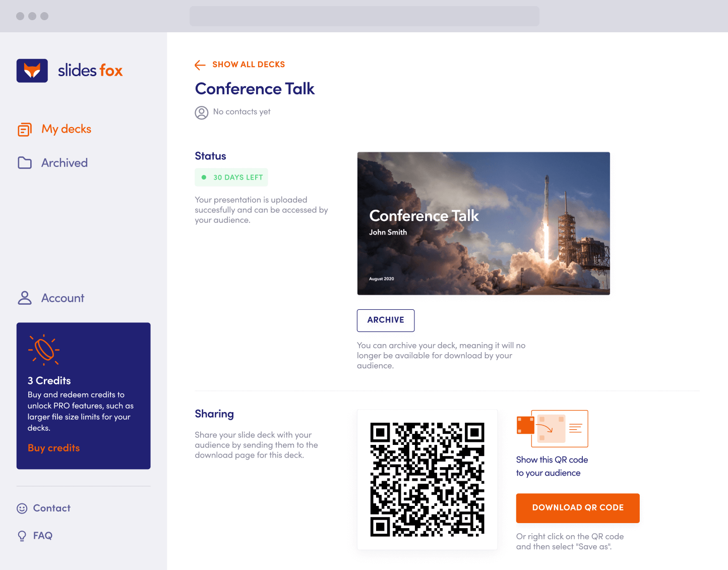Click the browser address bar
Viewport: 728px width, 570px height.
(x=365, y=16)
